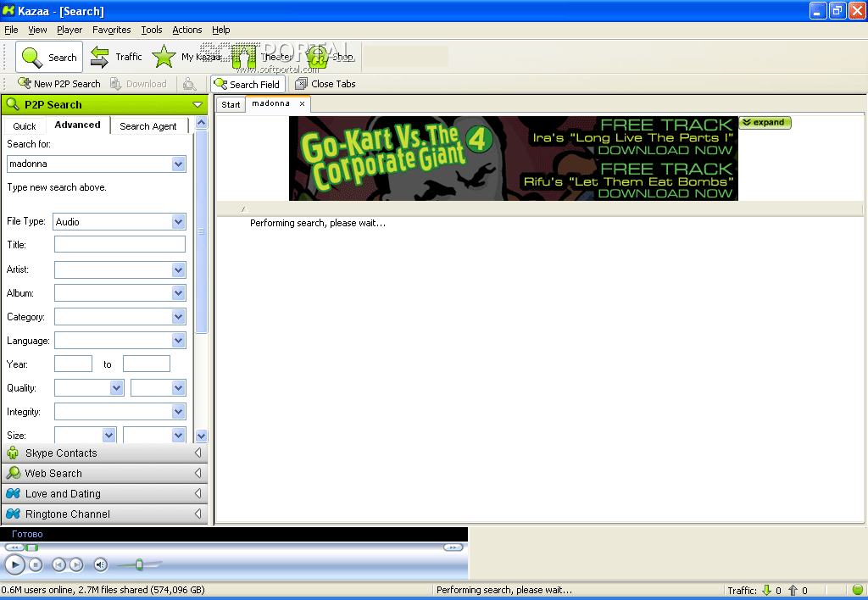The height and width of the screenshot is (600, 868).
Task: Switch to the Start results tab
Action: [231, 104]
